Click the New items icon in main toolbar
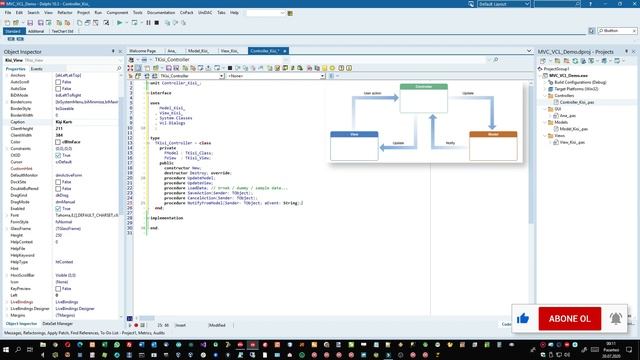Image resolution: width=640 pixels, height=360 pixels. [x=7, y=23]
